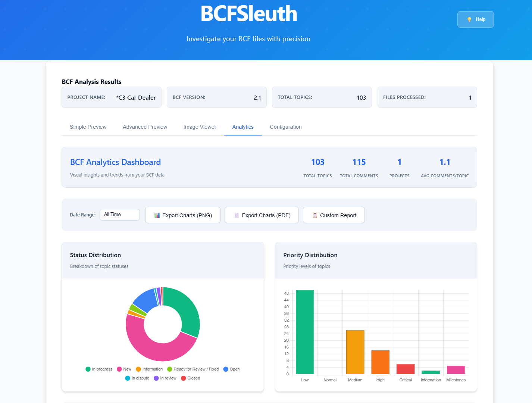Image resolution: width=532 pixels, height=403 pixels.
Task: Click the project name '*C3 Car Dealer'
Action: (136, 97)
